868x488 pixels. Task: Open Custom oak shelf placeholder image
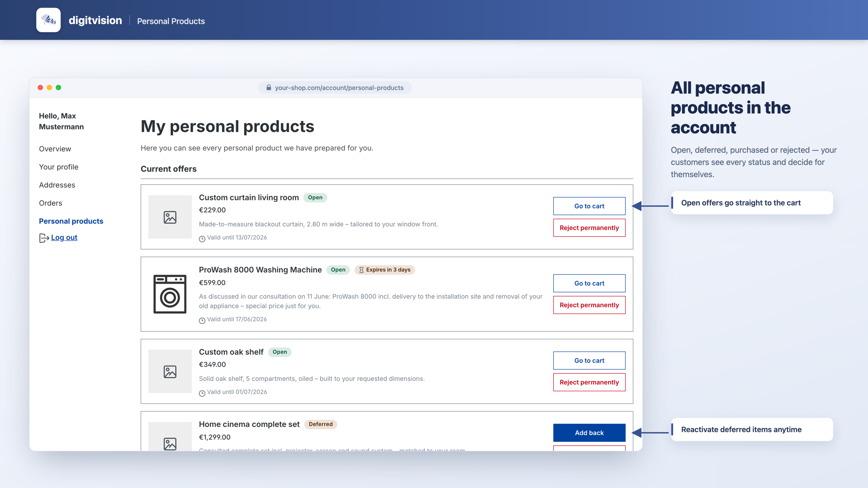[x=170, y=371]
